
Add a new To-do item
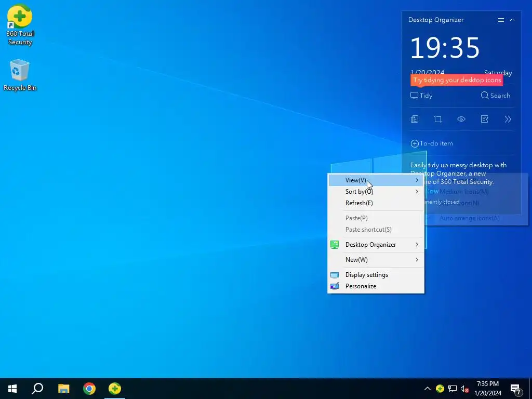point(432,143)
